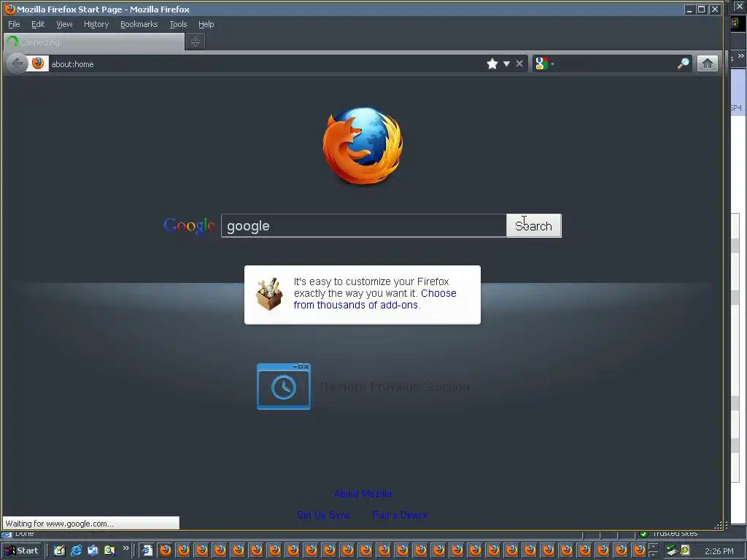Viewport: 747px width, 560px height.
Task: Click the Trusted sites label in background window
Action: 675,534
